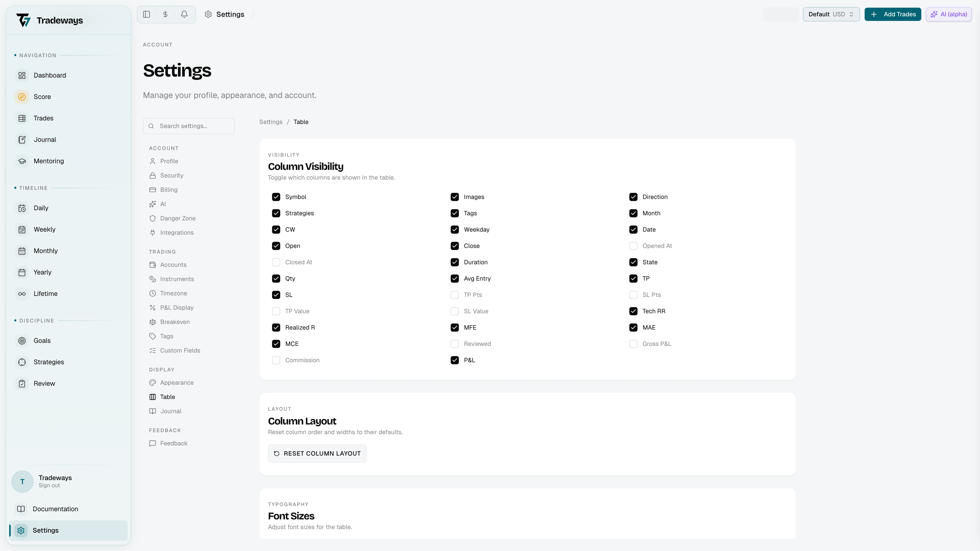
Task: Click the P&L Display percent icon
Action: click(x=153, y=308)
